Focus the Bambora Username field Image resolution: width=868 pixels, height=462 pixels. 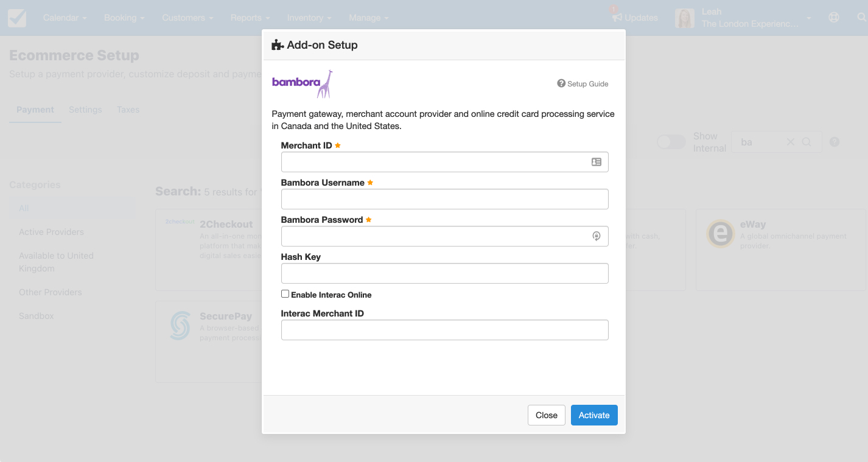click(x=444, y=199)
